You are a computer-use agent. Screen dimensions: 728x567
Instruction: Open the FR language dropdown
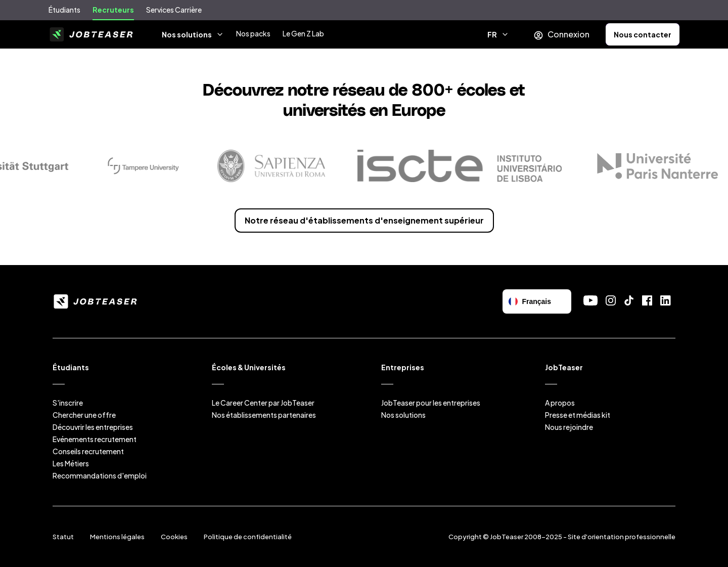(497, 34)
